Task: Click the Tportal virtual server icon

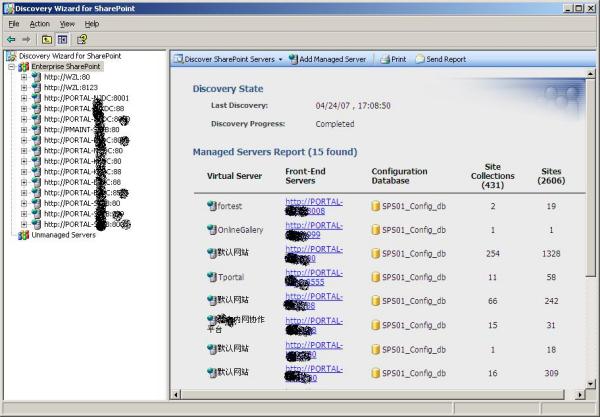Action: (x=212, y=277)
